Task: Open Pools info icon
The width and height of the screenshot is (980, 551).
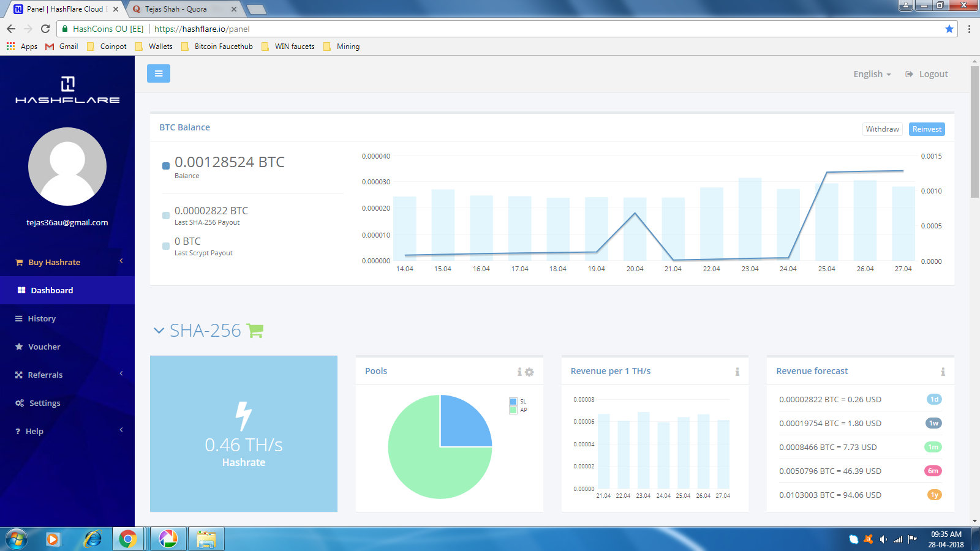Action: click(519, 372)
